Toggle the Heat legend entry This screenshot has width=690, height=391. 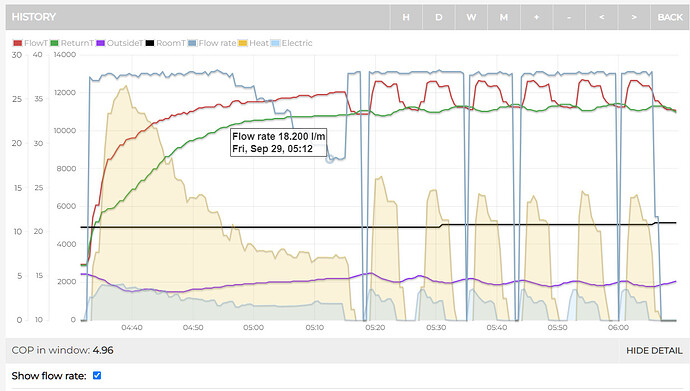[x=253, y=43]
